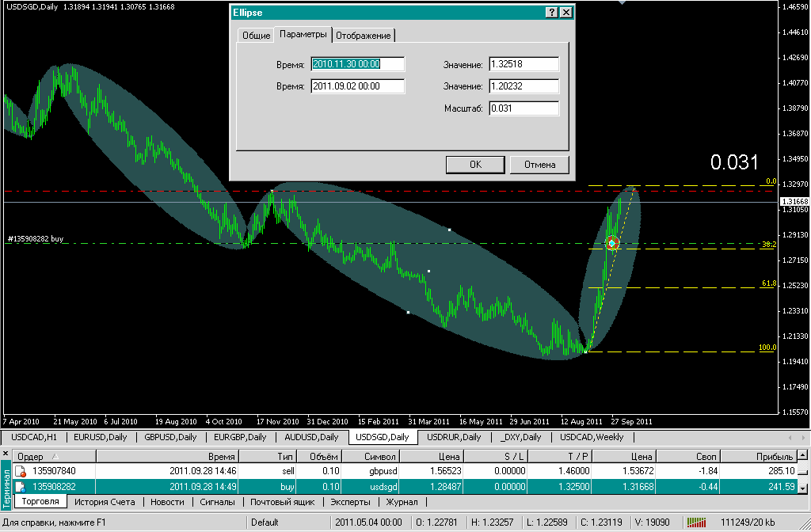Click the red circle trade marker on chart

click(x=611, y=242)
